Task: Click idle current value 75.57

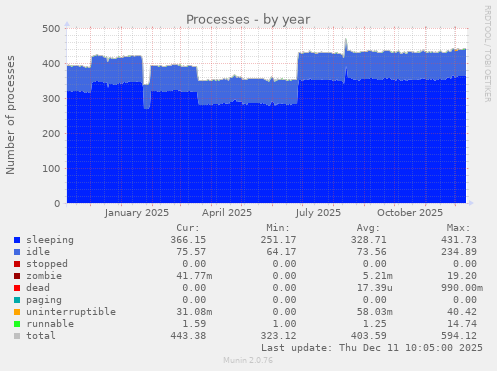Action: pos(191,252)
